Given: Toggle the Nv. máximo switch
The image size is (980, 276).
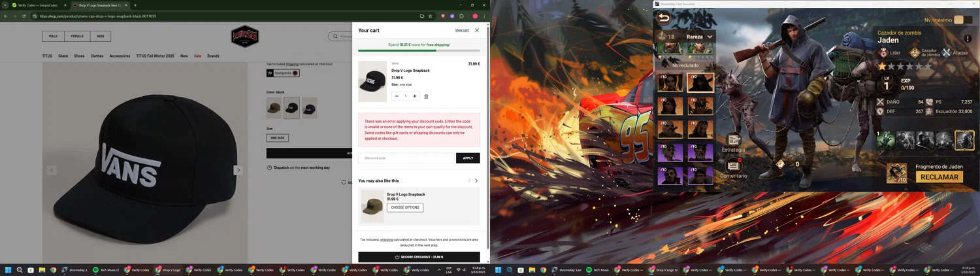Looking at the screenshot, I should (963, 20).
